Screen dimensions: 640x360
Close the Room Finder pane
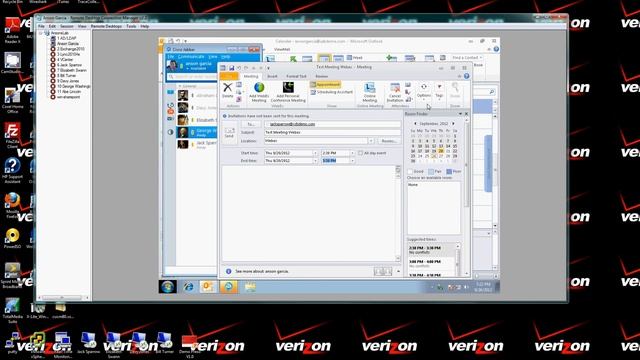coord(467,114)
